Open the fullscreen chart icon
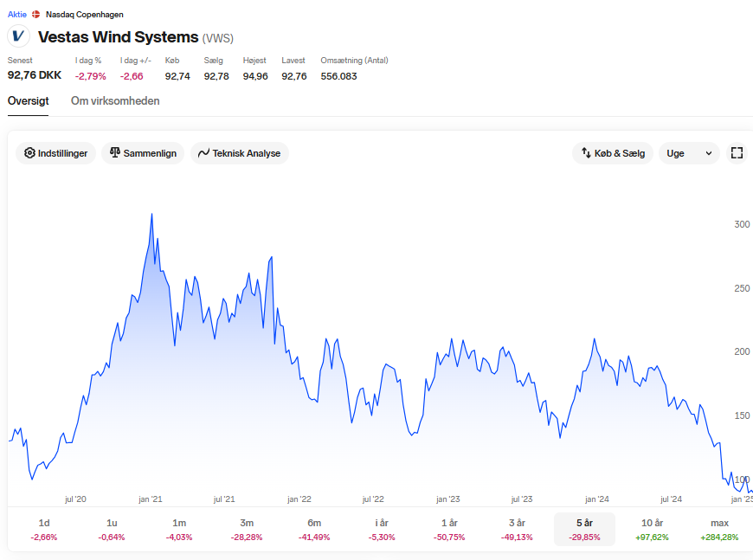Viewport: 753px width, 560px height. pyautogui.click(x=737, y=153)
